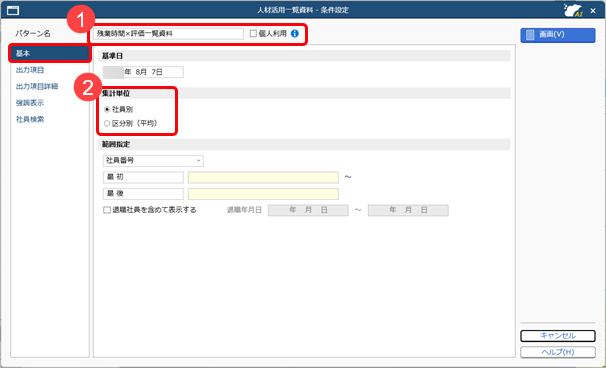The width and height of the screenshot is (606, 368).
Task: Click the window icon in title bar
Action: click(x=13, y=10)
